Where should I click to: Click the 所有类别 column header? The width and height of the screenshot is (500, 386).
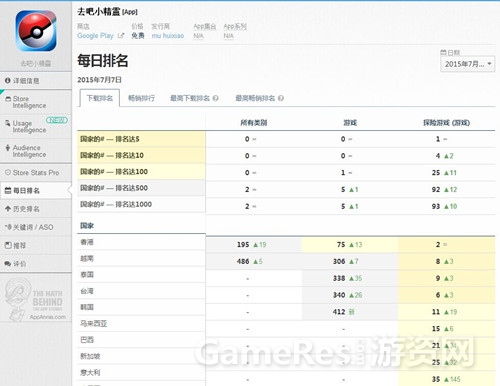coord(254,123)
